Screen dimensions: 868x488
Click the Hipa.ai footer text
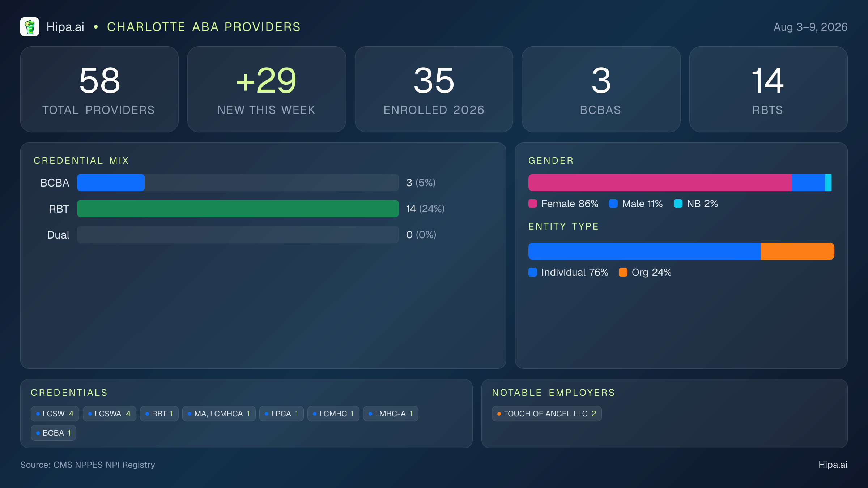tap(833, 465)
